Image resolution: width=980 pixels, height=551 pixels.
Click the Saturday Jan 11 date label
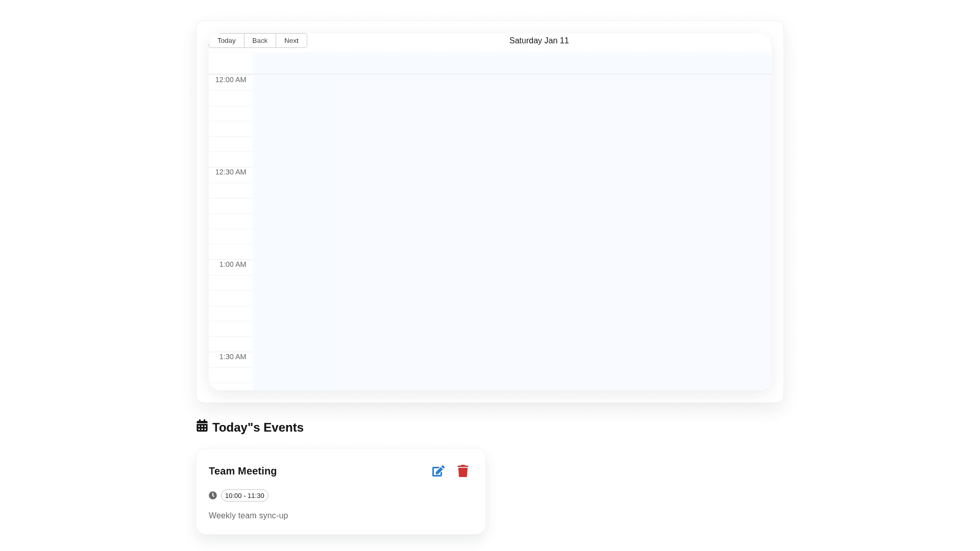click(538, 41)
